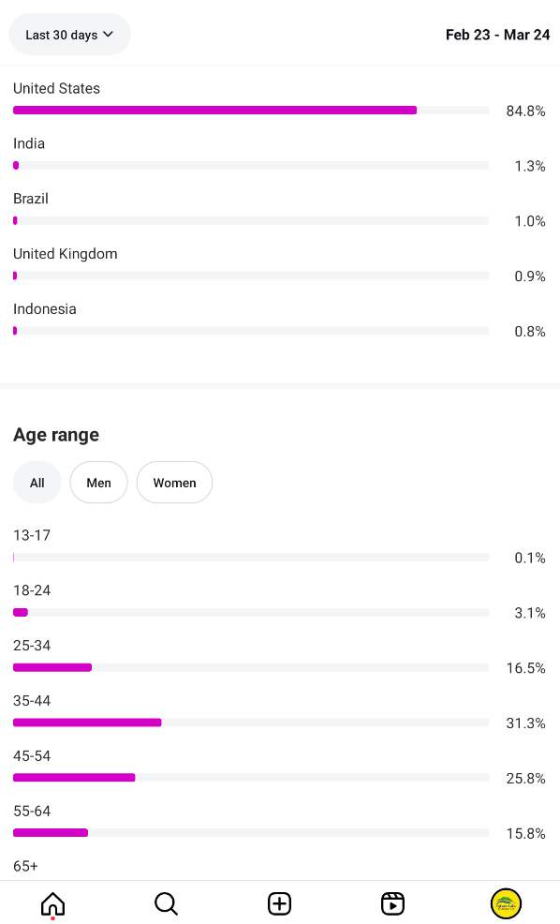560x924 pixels.
Task: Select the India country row
Action: click(280, 155)
